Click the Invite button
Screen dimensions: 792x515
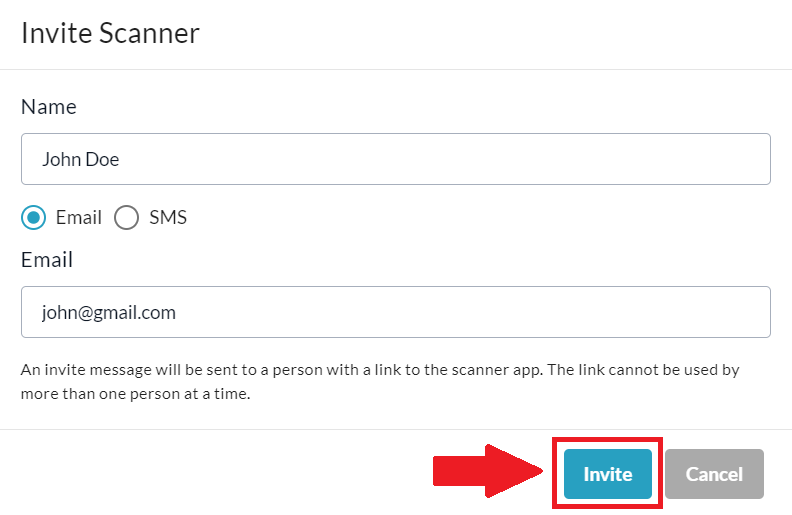(607, 474)
